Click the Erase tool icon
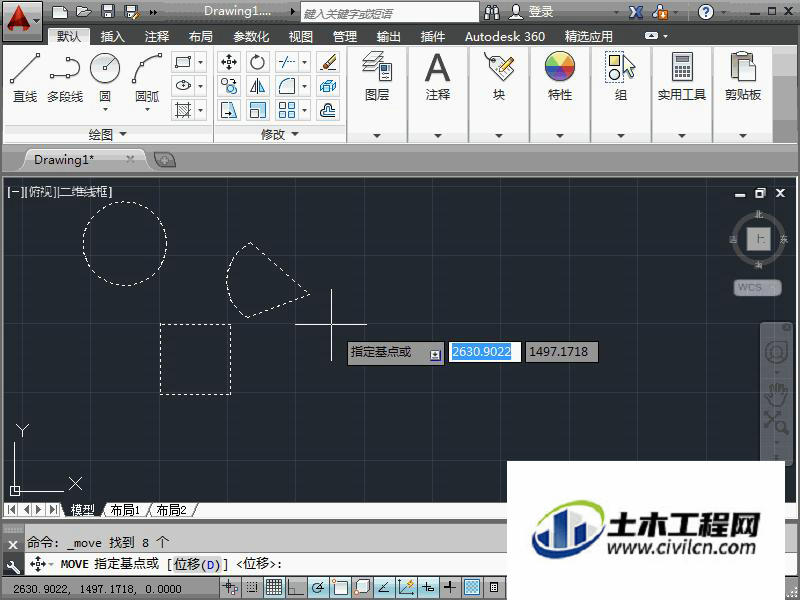The width and height of the screenshot is (800, 600). tap(328, 62)
